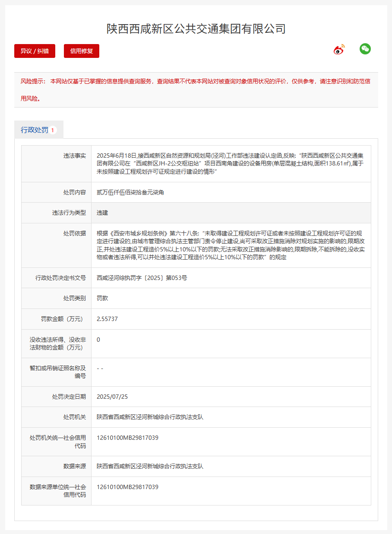Click the company title 陕西西咸新区公共交通集团有限公司

click(196, 29)
